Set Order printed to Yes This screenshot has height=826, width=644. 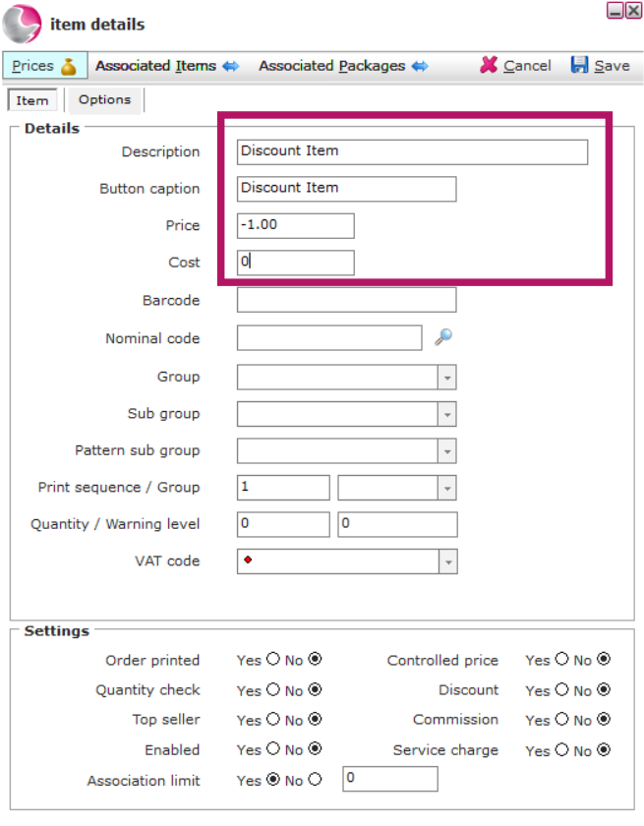pyautogui.click(x=272, y=659)
